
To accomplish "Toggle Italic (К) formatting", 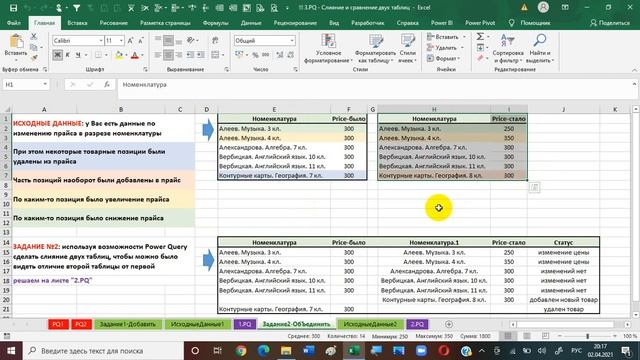I will coord(68,55).
